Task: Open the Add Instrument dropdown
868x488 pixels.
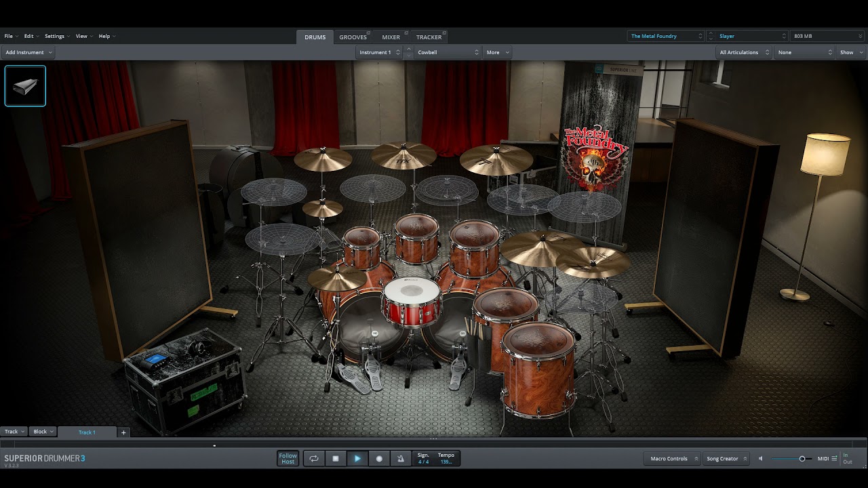Action: [x=28, y=52]
